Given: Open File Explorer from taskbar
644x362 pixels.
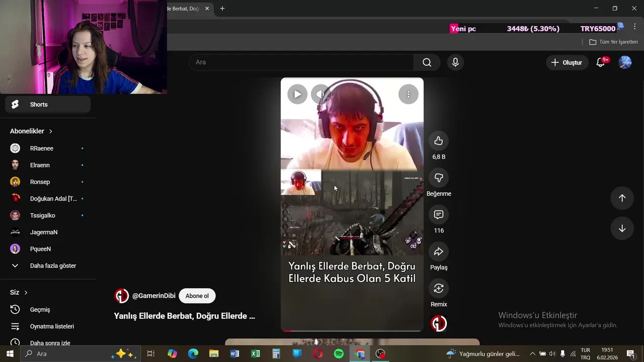Looking at the screenshot, I should 214,354.
